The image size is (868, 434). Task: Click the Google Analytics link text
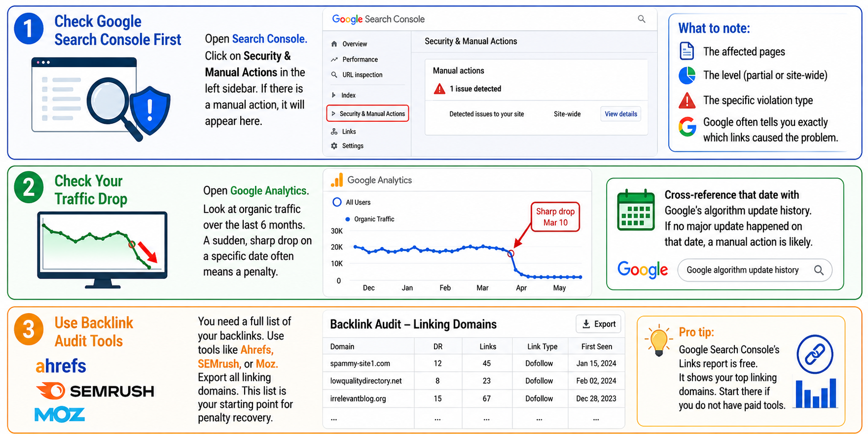[x=270, y=191]
